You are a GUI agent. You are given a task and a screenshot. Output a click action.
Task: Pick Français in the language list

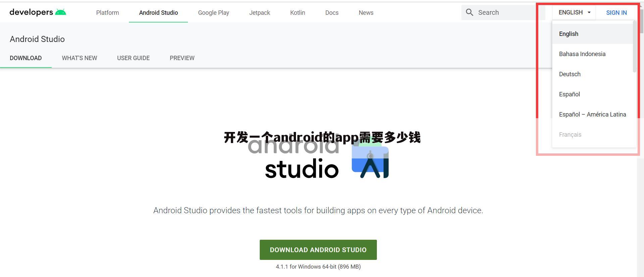coord(592,135)
